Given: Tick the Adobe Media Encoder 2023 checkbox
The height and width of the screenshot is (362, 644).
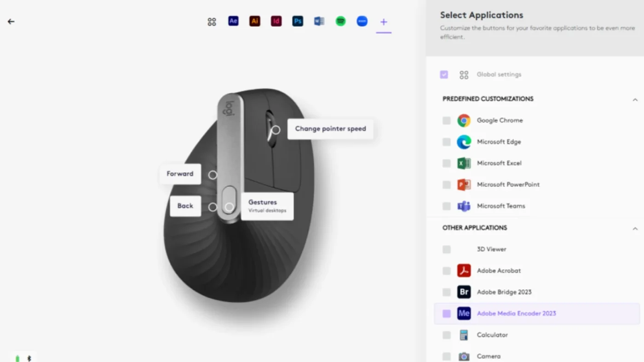Looking at the screenshot, I should tap(446, 313).
